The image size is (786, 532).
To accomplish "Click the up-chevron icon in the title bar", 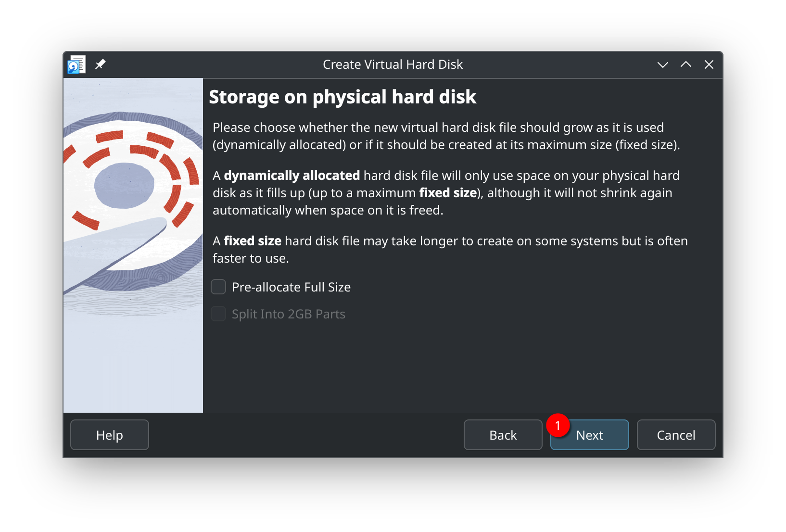I will (685, 64).
